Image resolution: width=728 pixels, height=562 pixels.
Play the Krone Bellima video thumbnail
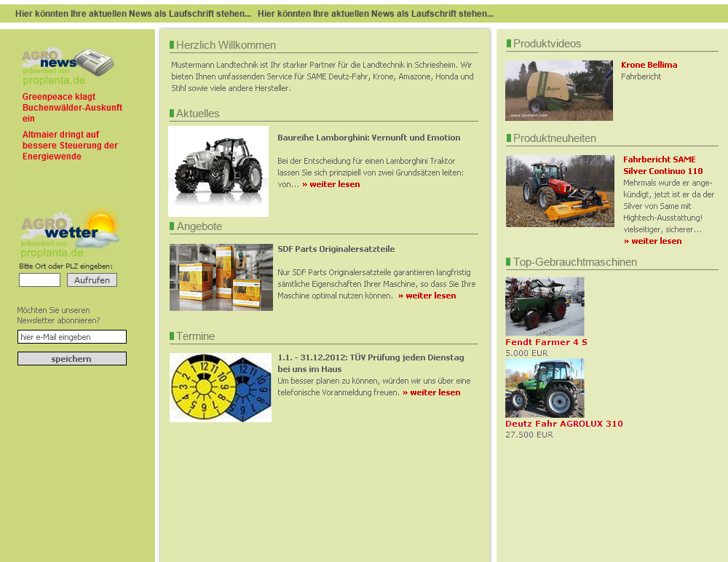coord(559,90)
